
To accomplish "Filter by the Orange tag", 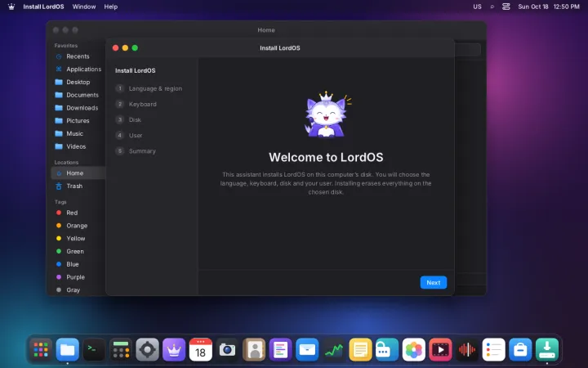I will 78,226.
